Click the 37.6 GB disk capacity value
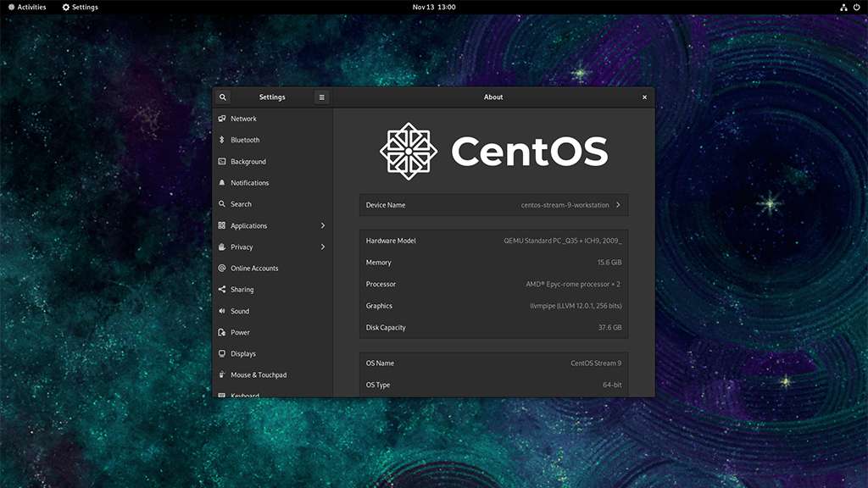The height and width of the screenshot is (488, 868). click(x=609, y=327)
